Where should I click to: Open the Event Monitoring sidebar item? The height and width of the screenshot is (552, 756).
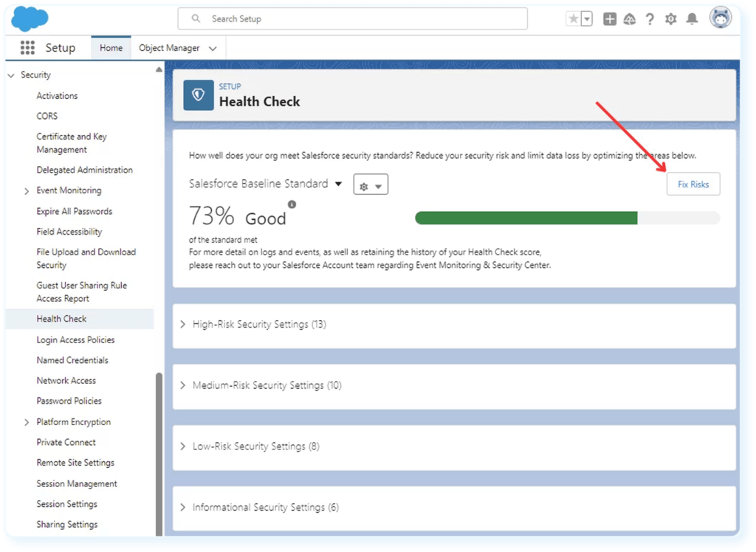[69, 190]
